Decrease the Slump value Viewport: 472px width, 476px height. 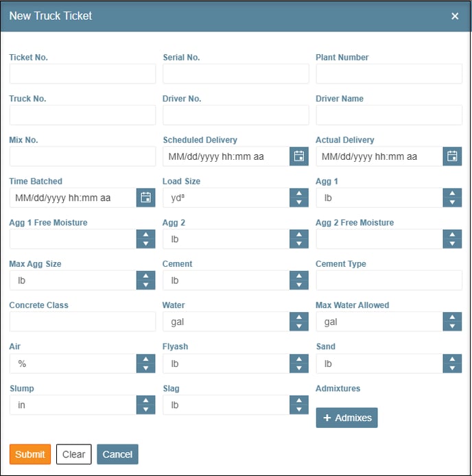pos(146,409)
